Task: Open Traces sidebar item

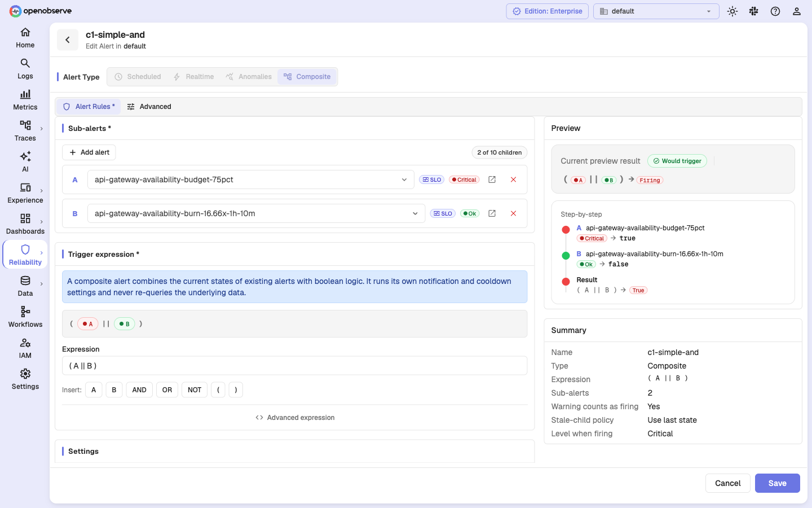Action: click(x=25, y=131)
